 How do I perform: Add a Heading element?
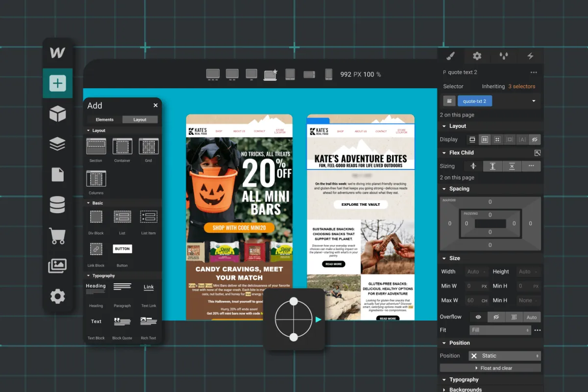pos(96,289)
